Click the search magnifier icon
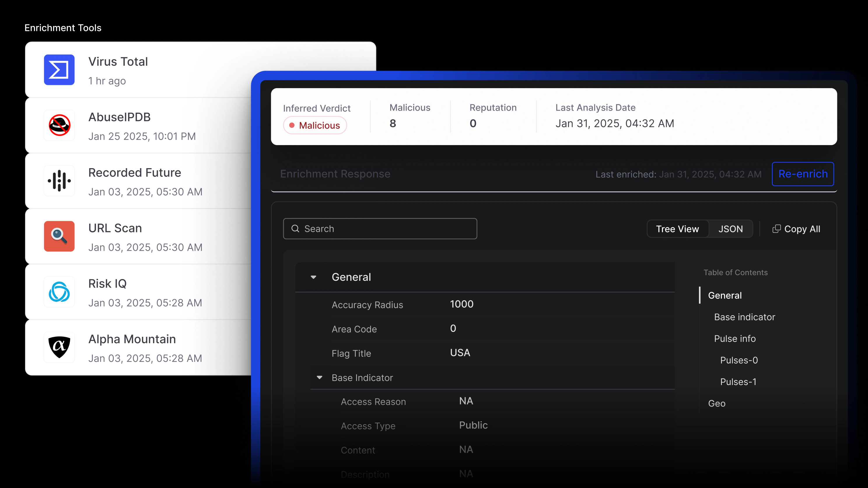The height and width of the screenshot is (488, 868). click(295, 229)
